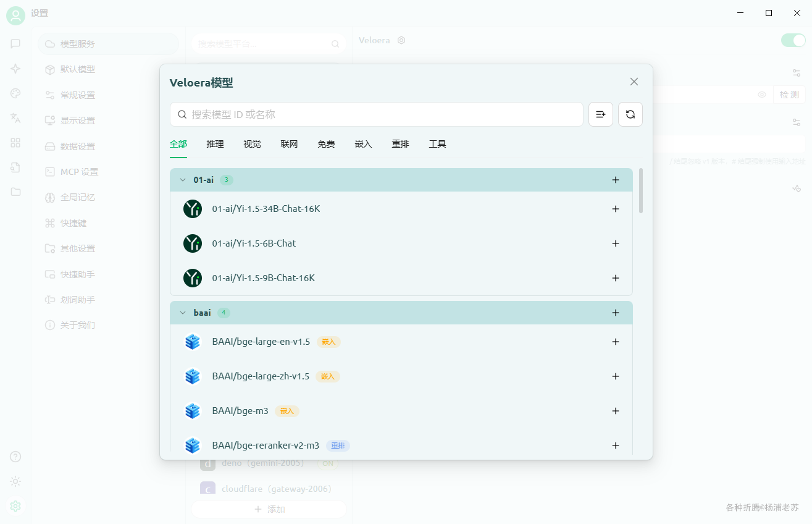The height and width of the screenshot is (524, 812).
Task: Click the 检测 button
Action: tap(789, 95)
